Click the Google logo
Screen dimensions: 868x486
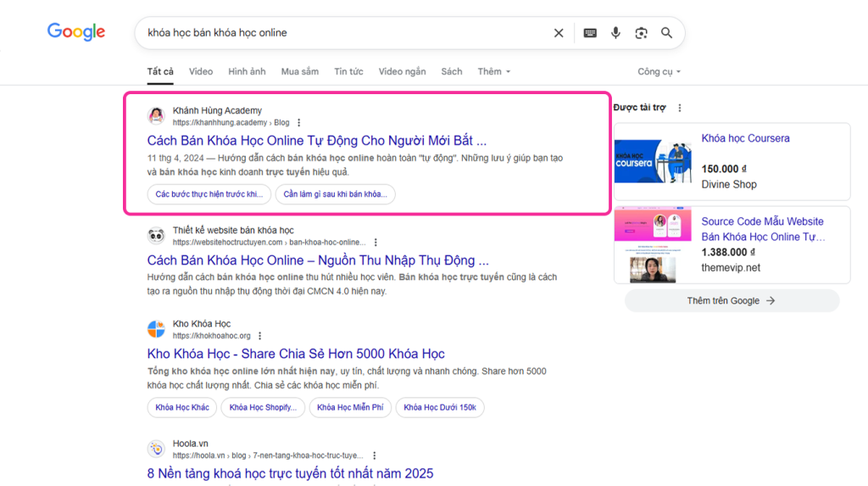[x=75, y=32]
